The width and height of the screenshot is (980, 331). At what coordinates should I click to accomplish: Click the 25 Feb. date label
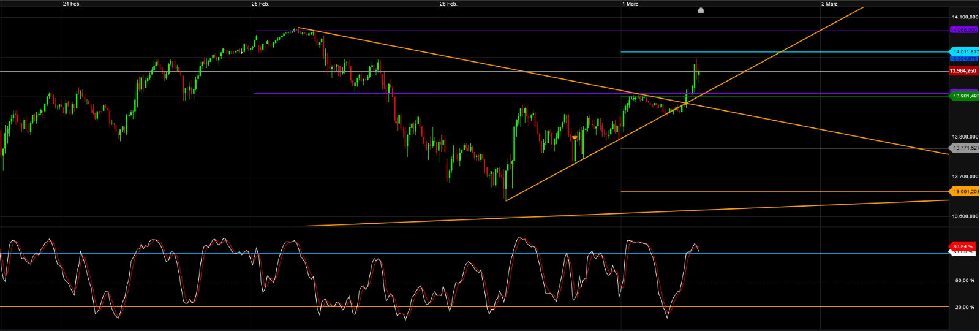(260, 4)
